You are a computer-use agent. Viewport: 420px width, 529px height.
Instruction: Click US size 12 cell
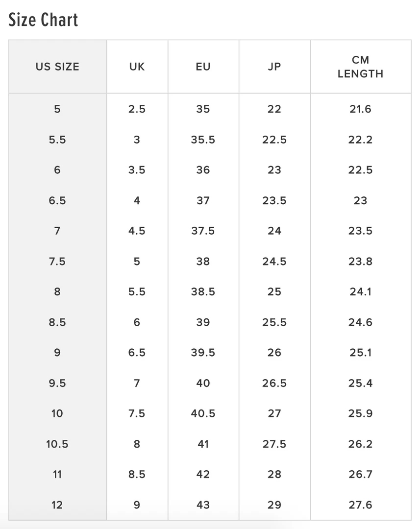click(x=57, y=505)
